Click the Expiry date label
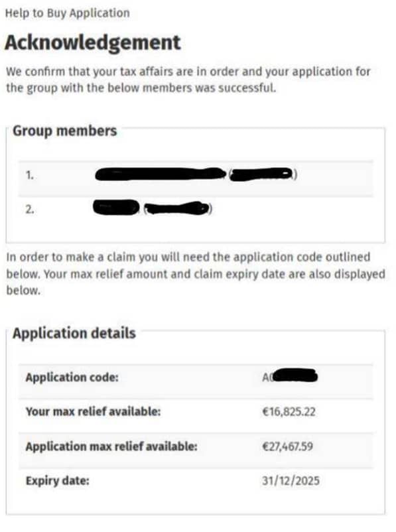The height and width of the screenshot is (532, 396). click(57, 481)
